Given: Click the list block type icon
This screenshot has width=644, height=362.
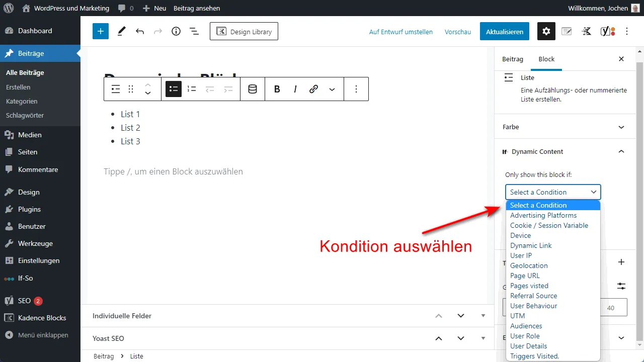Looking at the screenshot, I should [x=116, y=89].
